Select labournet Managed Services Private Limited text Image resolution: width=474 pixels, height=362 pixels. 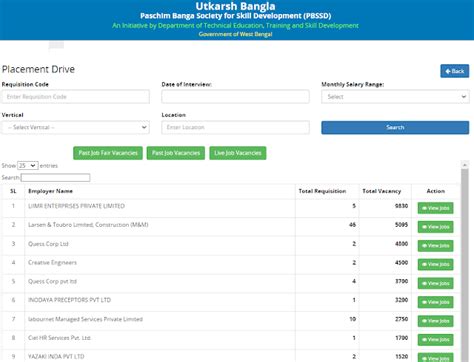(85, 319)
